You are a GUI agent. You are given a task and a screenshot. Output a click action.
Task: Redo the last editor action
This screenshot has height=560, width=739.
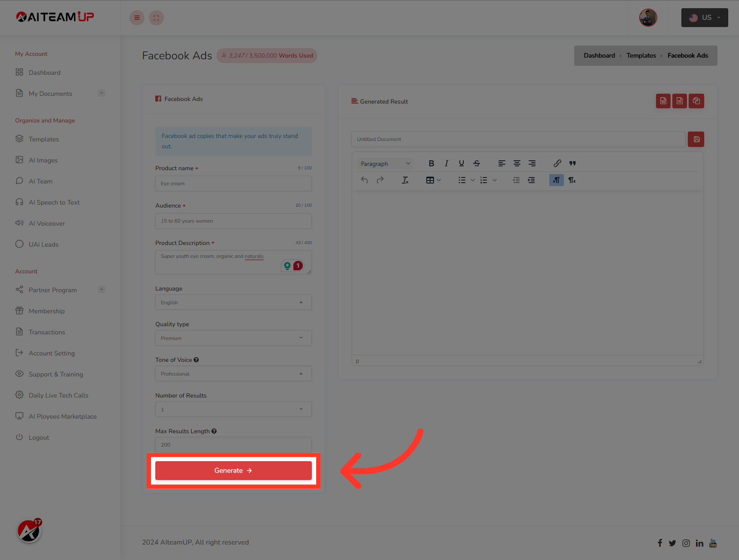[380, 180]
